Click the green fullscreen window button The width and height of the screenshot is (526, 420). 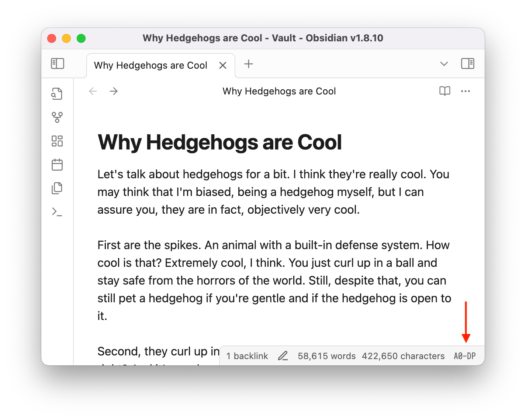81,38
